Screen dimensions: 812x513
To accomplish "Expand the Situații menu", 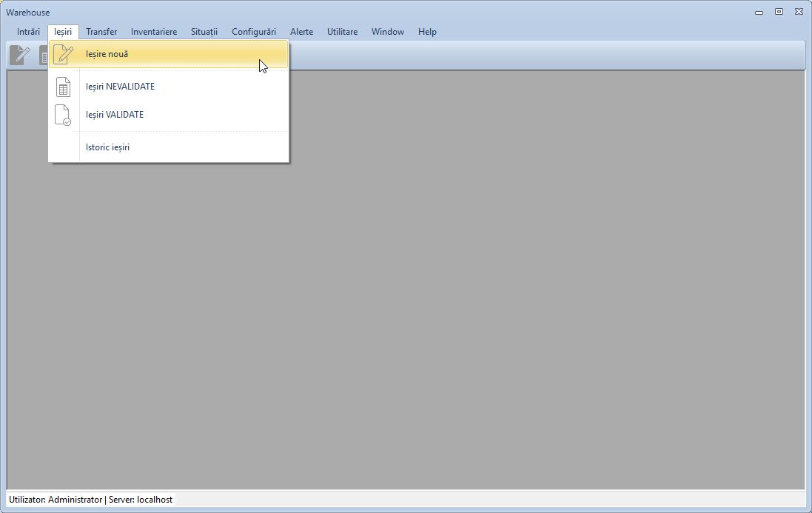I will pos(204,32).
